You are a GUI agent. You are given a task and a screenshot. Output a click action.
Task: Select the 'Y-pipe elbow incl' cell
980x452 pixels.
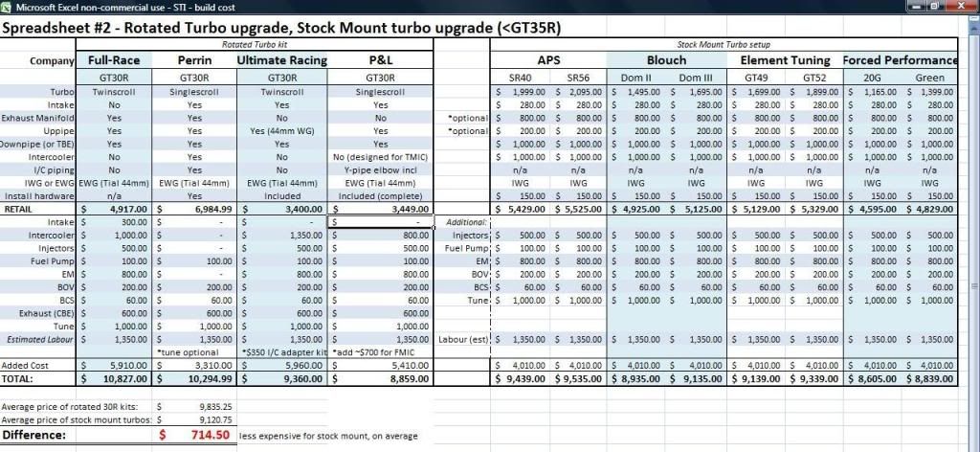point(380,170)
